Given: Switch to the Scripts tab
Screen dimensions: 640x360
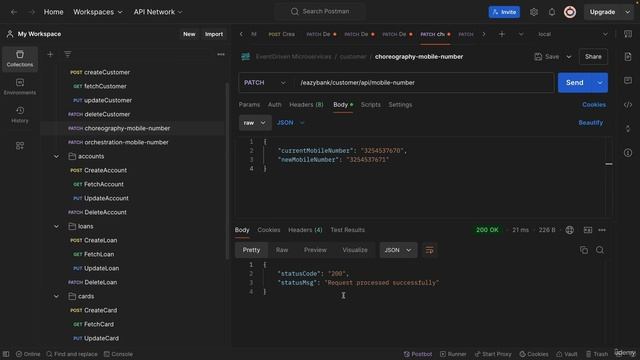Looking at the screenshot, I should pyautogui.click(x=371, y=104).
